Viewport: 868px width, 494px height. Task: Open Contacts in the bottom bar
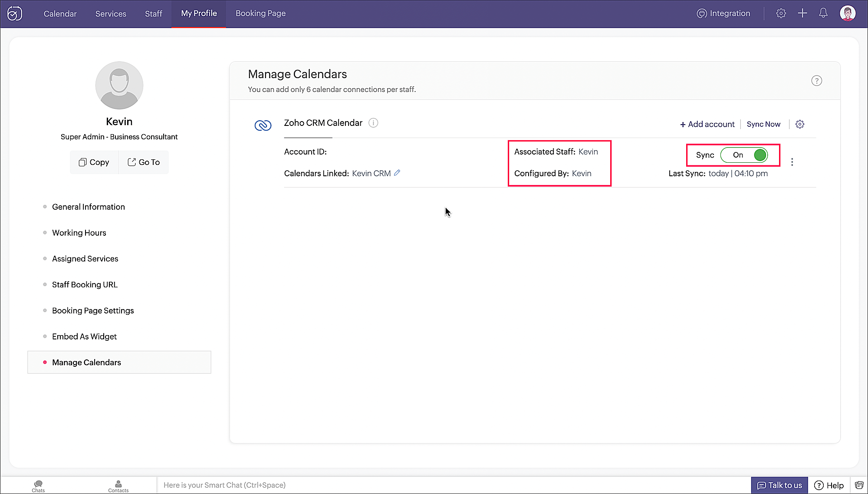click(118, 486)
